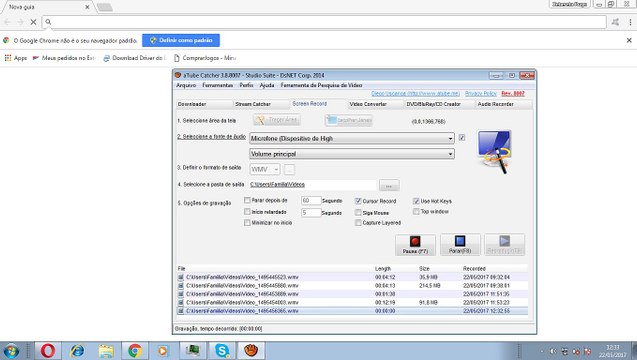Screen dimensions: 637x360
Task: Click the delay seconds field showing 5
Action: 311,213
